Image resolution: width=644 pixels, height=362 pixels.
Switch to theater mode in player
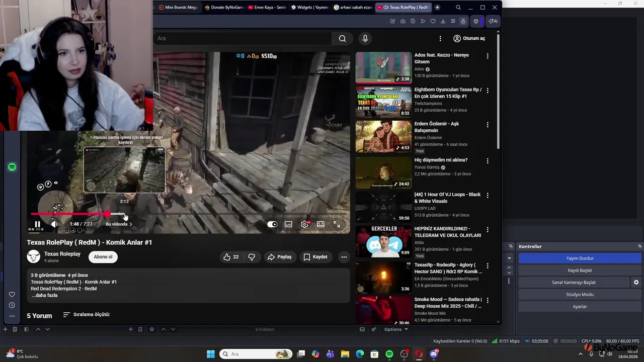[320, 224]
